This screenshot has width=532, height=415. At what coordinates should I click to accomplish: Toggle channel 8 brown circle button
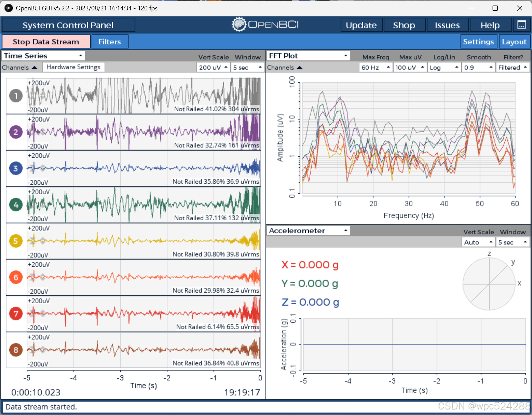(x=16, y=350)
